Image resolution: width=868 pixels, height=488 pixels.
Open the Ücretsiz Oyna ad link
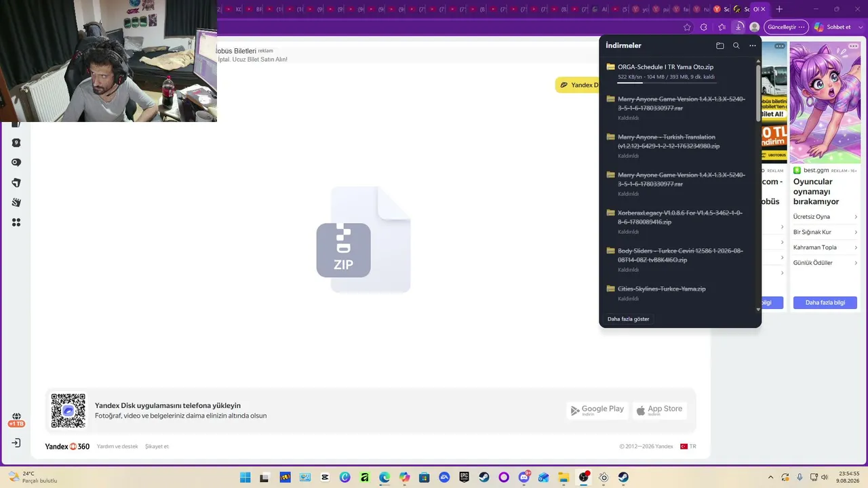click(x=825, y=217)
